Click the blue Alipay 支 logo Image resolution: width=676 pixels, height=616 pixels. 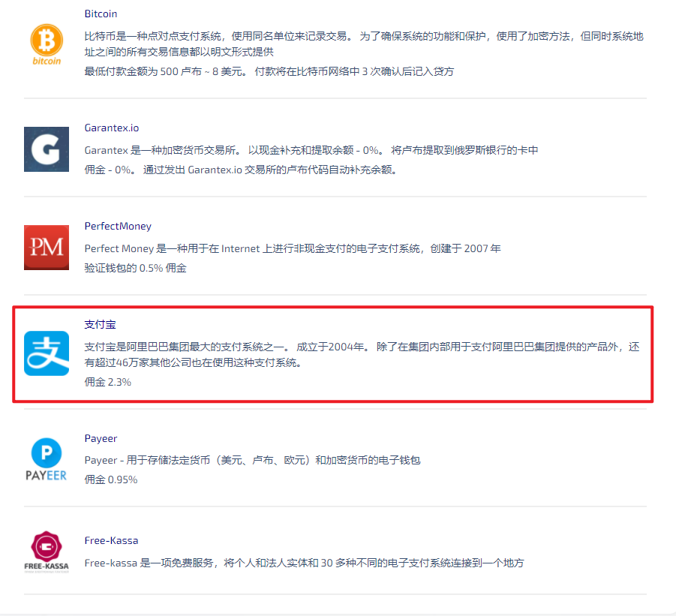47,353
